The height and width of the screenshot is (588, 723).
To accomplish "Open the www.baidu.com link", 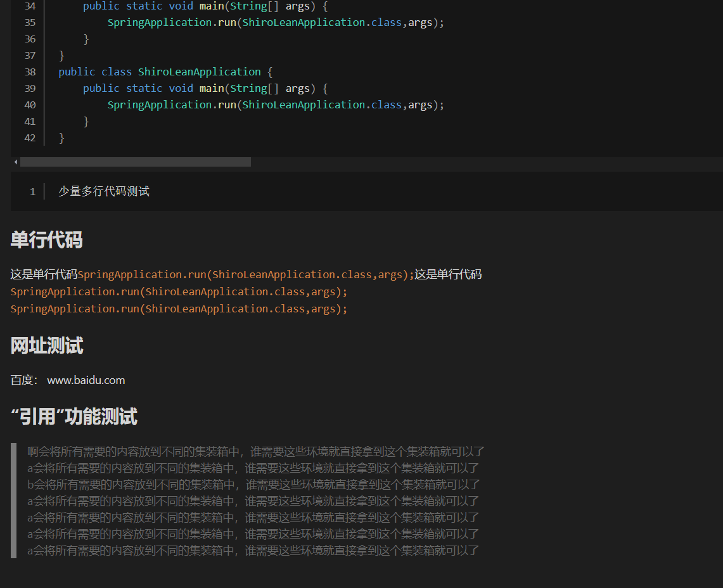I will (86, 380).
